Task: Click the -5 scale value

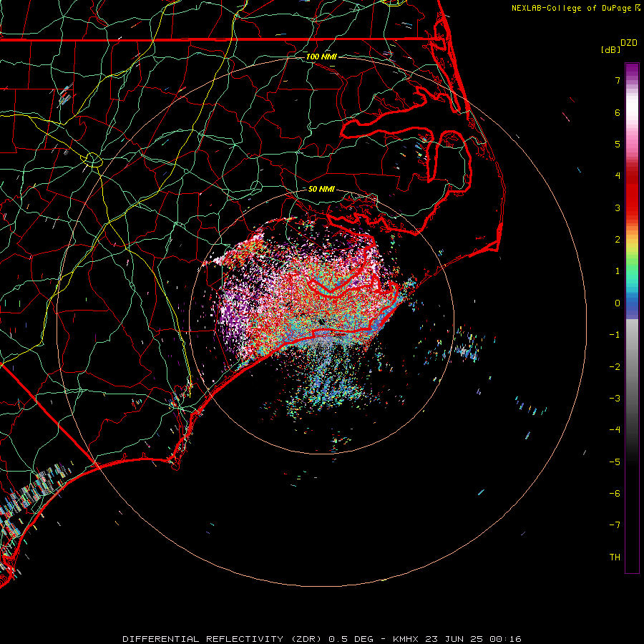Action: (x=615, y=462)
